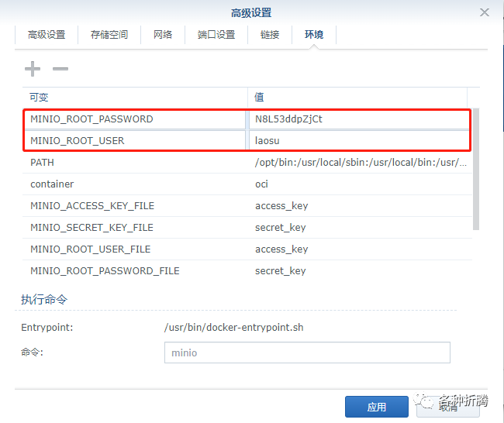Open the 网络 tab
Viewport: 504px width, 423px height.
point(163,35)
